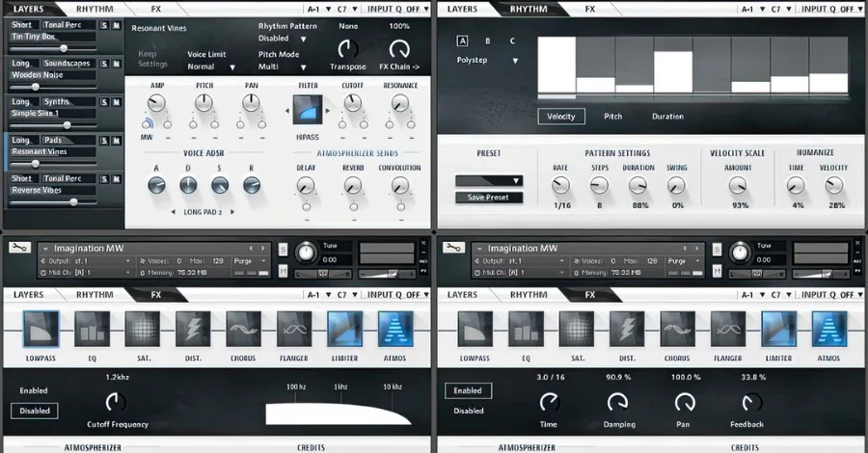This screenshot has height=453, width=868.
Task: Open Velocity step editor tab
Action: click(x=561, y=117)
